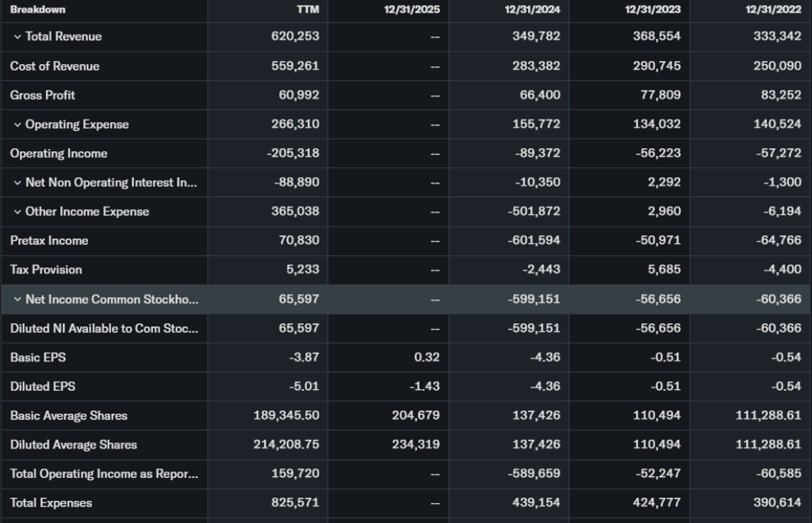Click the Cost of Revenue row label
The height and width of the screenshot is (523, 812).
(55, 67)
